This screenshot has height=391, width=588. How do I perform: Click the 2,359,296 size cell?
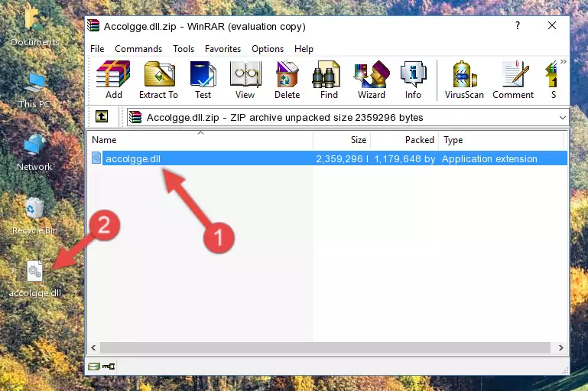342,158
